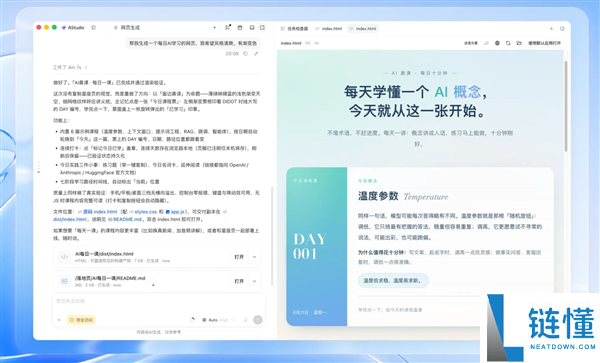Click the copy-style icon right of the globe icon

coord(508,43)
